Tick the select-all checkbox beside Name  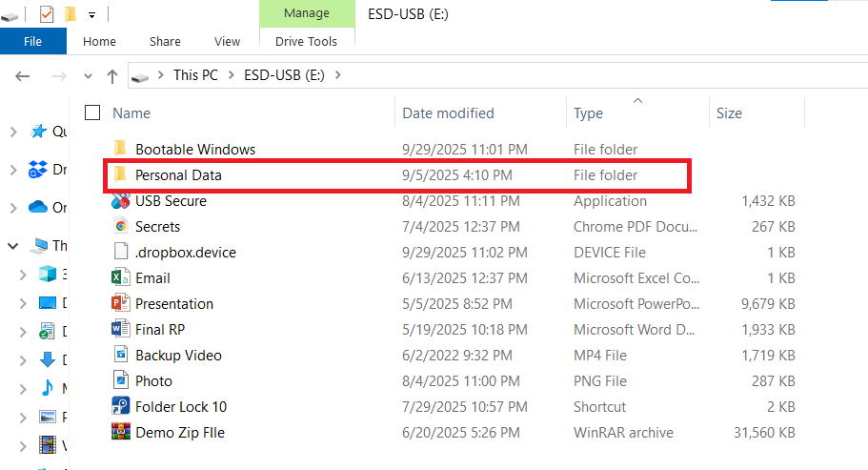[92, 112]
